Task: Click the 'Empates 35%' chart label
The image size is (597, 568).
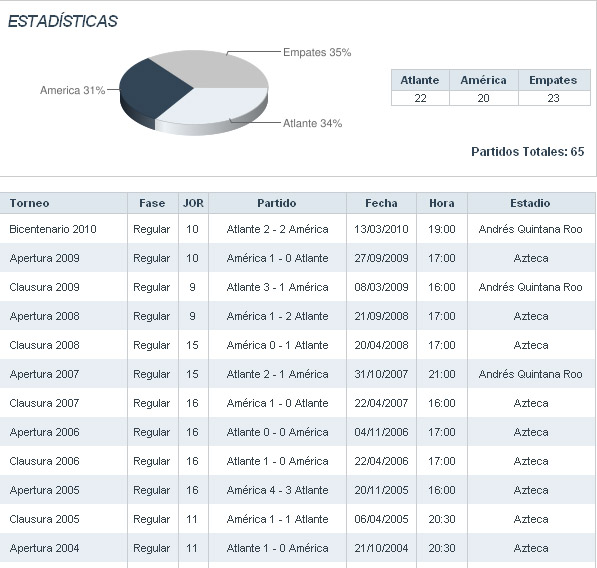Action: click(x=317, y=53)
